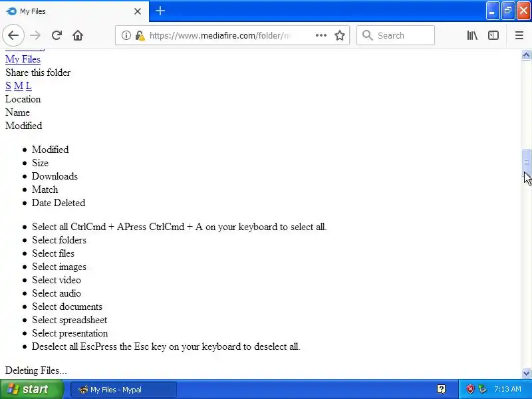Open the hamburger application menu
Viewport: 532px width, 399px height.
[x=519, y=35]
